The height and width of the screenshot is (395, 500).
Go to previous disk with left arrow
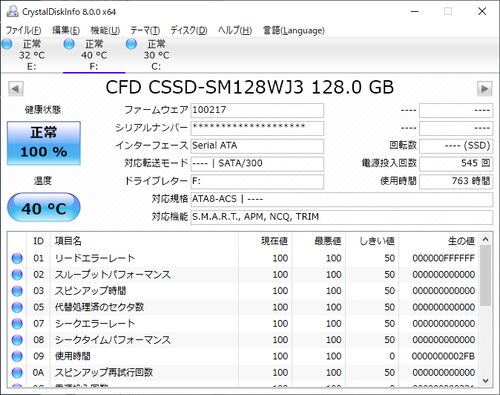(x=16, y=89)
